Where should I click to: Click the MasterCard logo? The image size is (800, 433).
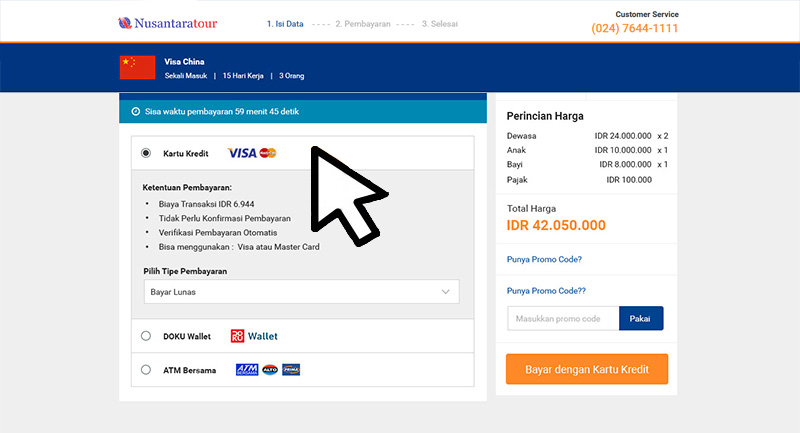point(268,153)
